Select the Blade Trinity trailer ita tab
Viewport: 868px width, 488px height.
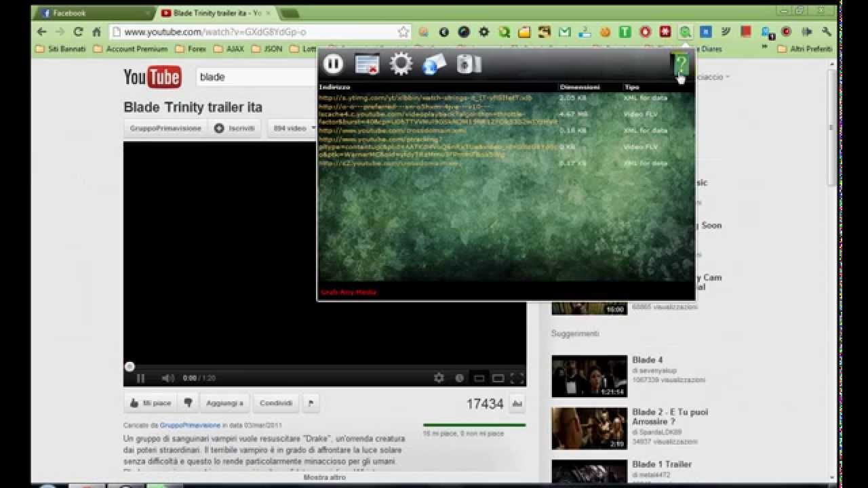point(216,13)
